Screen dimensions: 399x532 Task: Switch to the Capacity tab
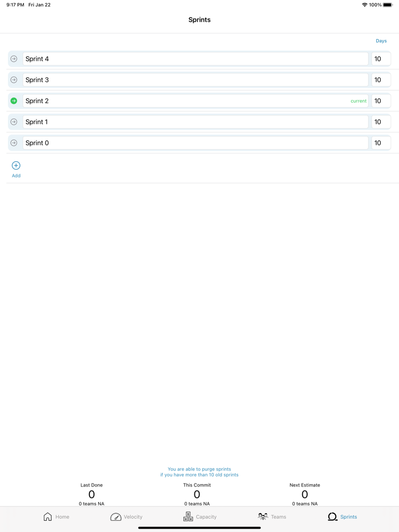coord(201,517)
